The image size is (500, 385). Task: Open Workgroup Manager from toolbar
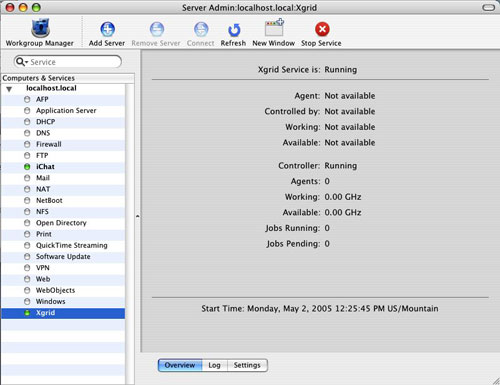click(40, 33)
